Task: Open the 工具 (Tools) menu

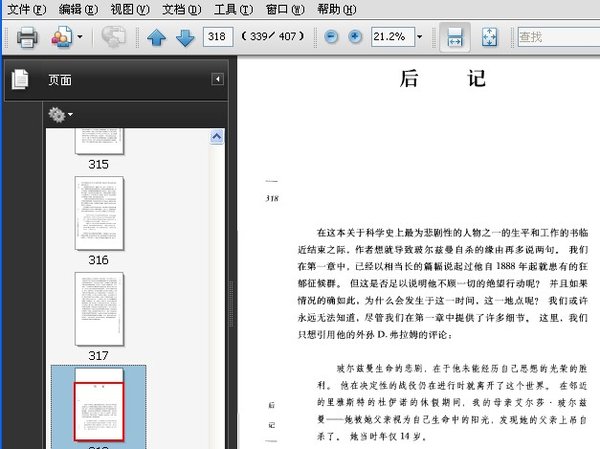Action: pyautogui.click(x=234, y=9)
